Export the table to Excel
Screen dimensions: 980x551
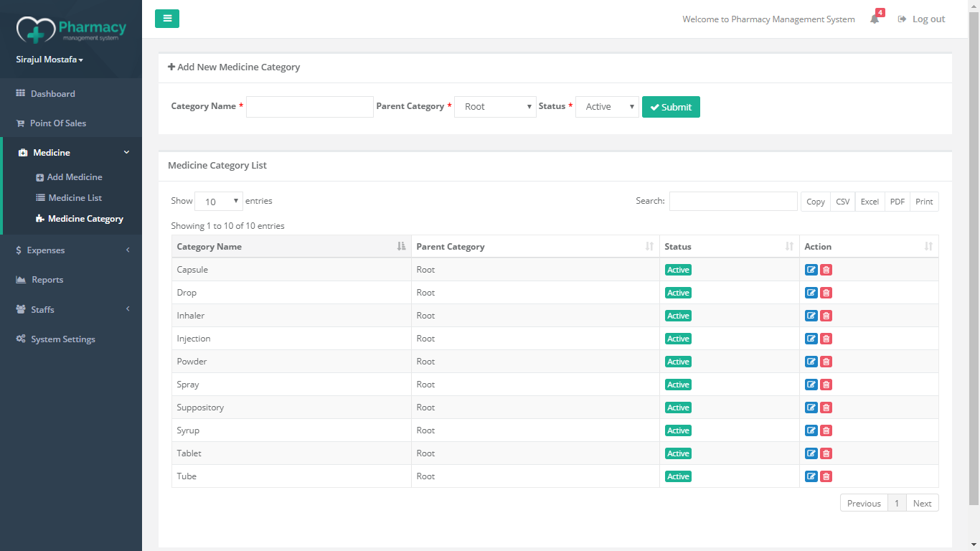[870, 202]
